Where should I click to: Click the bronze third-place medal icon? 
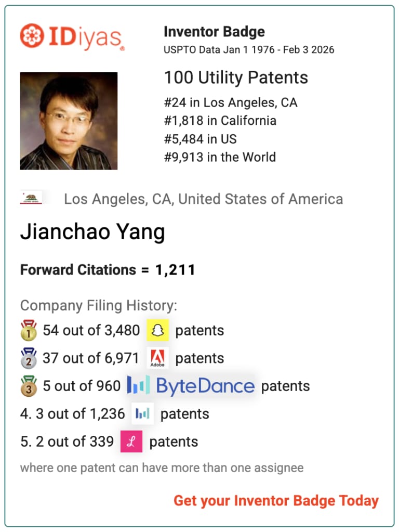(x=29, y=386)
